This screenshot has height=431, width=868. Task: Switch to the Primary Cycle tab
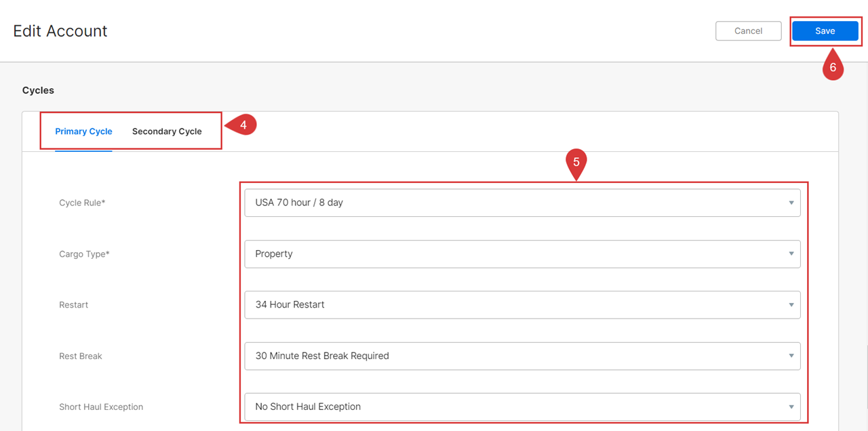click(x=83, y=131)
